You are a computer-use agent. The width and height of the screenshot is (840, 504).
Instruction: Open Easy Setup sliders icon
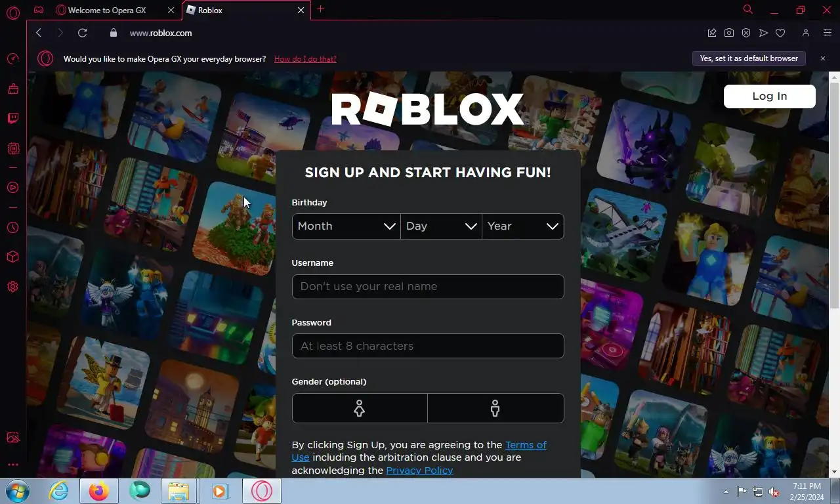click(x=828, y=33)
